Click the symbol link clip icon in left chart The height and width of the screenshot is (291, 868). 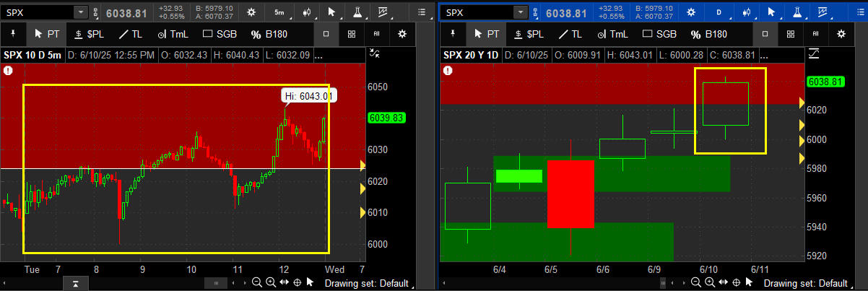coord(97,12)
